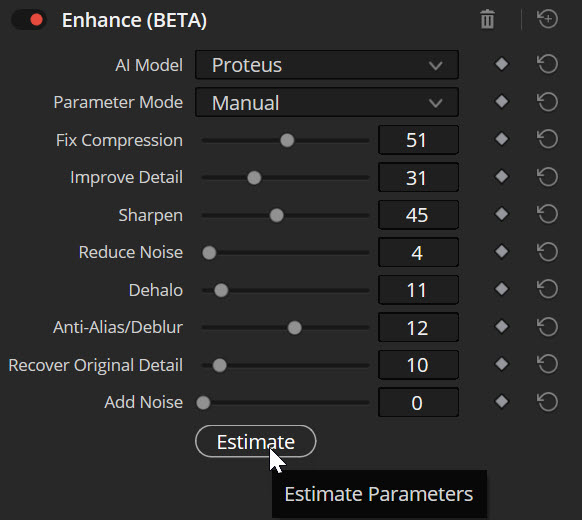Click the Sharpen value field showing 45
The image size is (582, 520).
pos(418,215)
